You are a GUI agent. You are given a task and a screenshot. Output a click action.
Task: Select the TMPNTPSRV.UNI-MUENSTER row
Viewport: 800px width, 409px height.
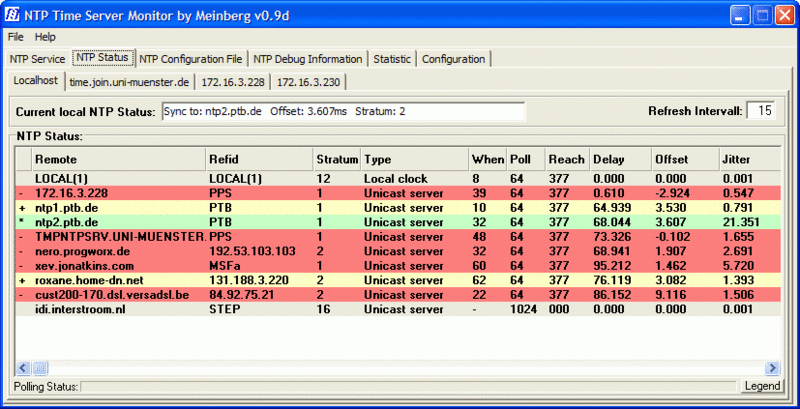coord(398,237)
